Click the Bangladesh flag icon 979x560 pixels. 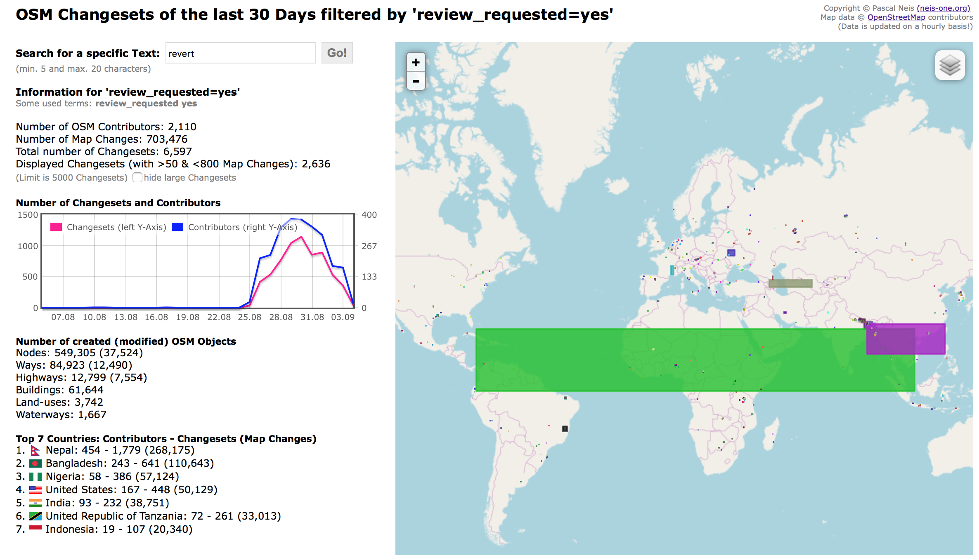35,464
